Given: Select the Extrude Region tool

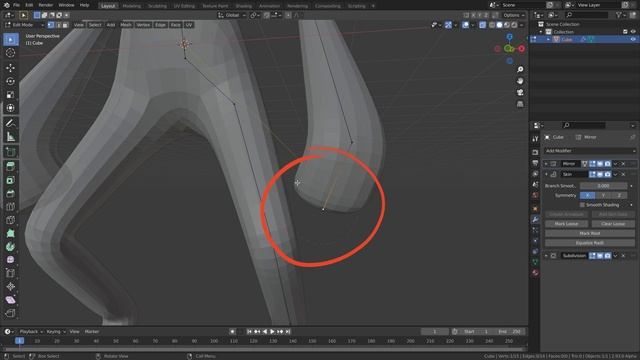Looking at the screenshot, I should pos(11,167).
